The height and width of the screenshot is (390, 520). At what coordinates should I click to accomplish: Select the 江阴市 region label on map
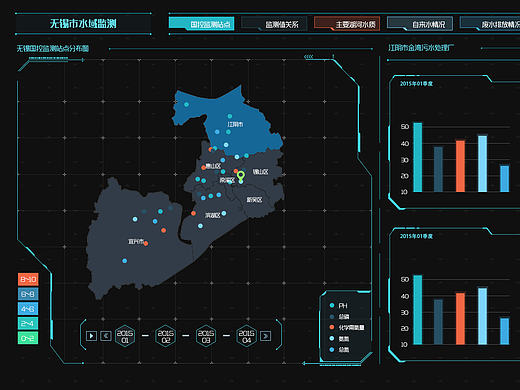pos(235,124)
